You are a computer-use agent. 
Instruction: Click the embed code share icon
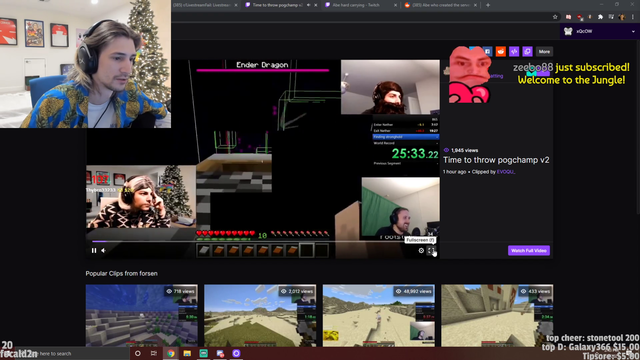(514, 51)
